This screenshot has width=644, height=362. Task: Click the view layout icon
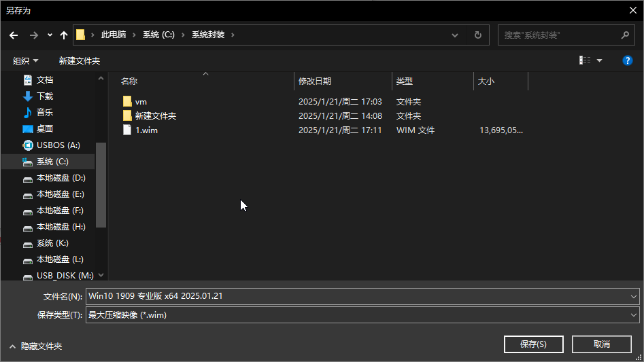click(585, 60)
